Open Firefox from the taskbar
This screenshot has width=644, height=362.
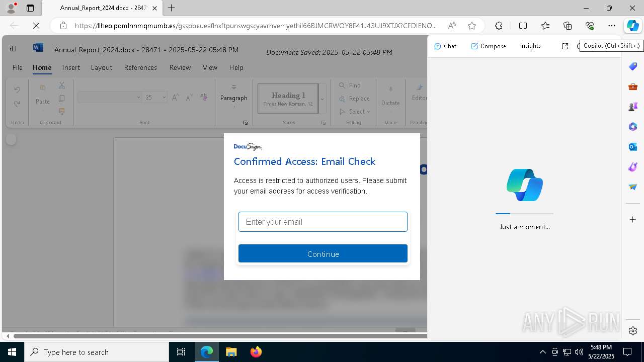(x=256, y=352)
